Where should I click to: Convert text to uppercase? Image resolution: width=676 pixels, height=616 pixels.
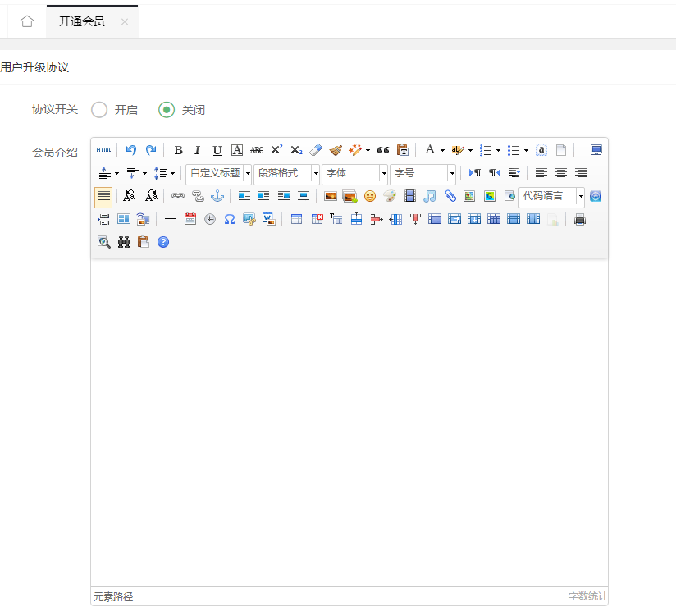tap(129, 196)
